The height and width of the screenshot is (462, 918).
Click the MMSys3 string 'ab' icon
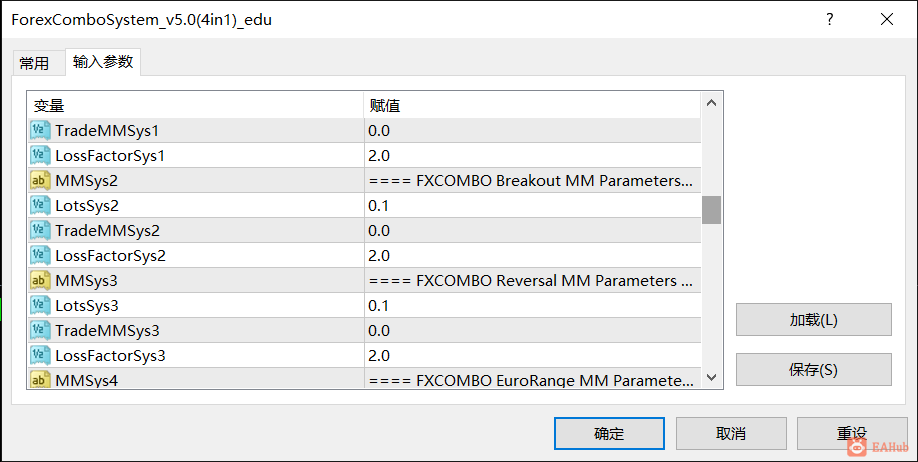point(40,280)
